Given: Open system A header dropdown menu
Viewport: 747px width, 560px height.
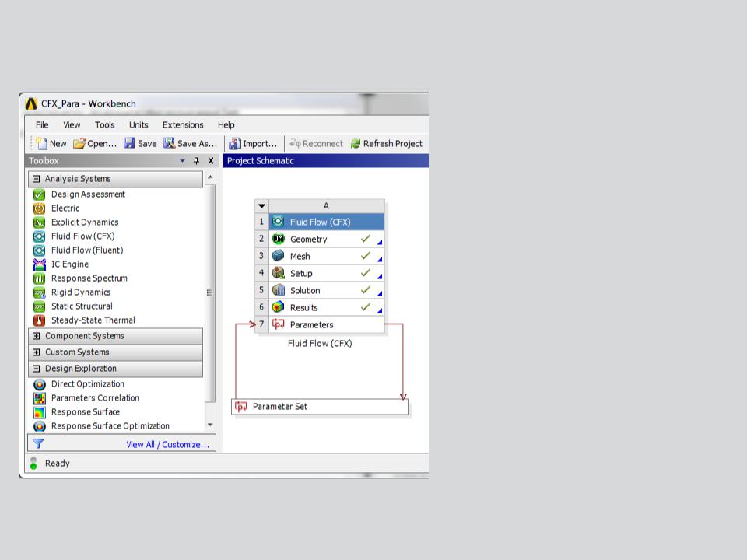Looking at the screenshot, I should tap(262, 206).
